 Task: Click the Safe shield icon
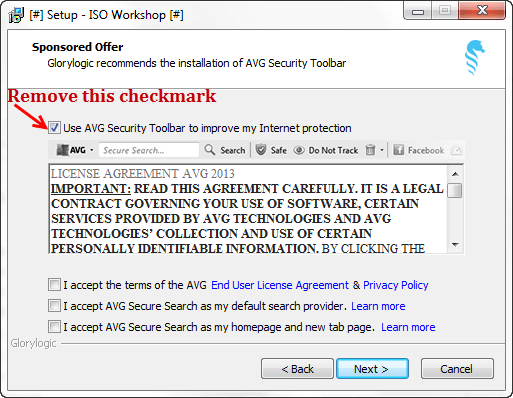coord(261,150)
